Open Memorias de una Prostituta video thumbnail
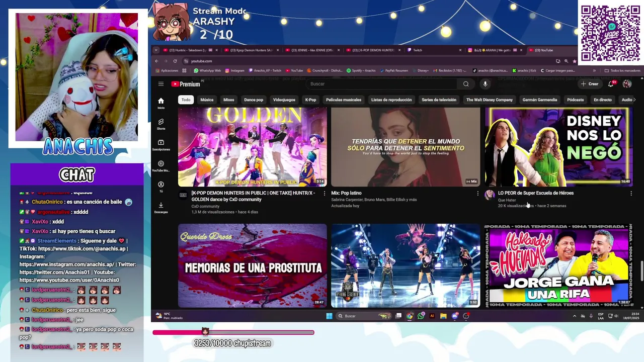The height and width of the screenshot is (362, 644). coord(253,265)
